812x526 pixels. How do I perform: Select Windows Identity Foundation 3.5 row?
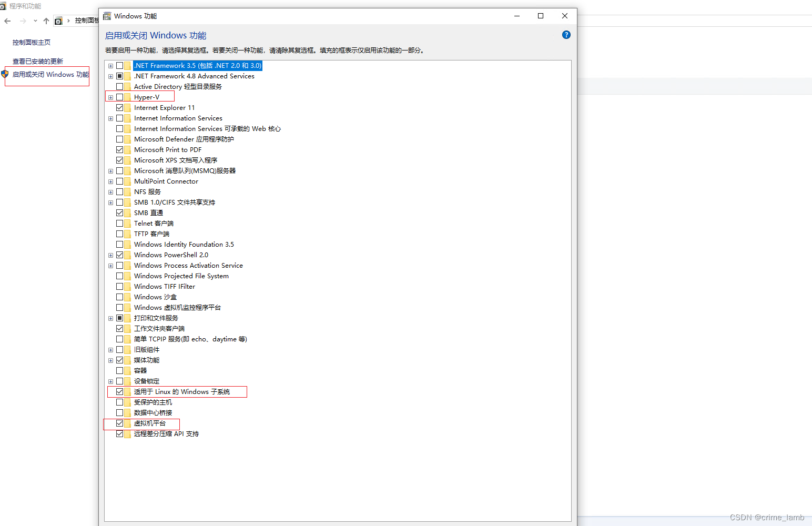pos(184,245)
